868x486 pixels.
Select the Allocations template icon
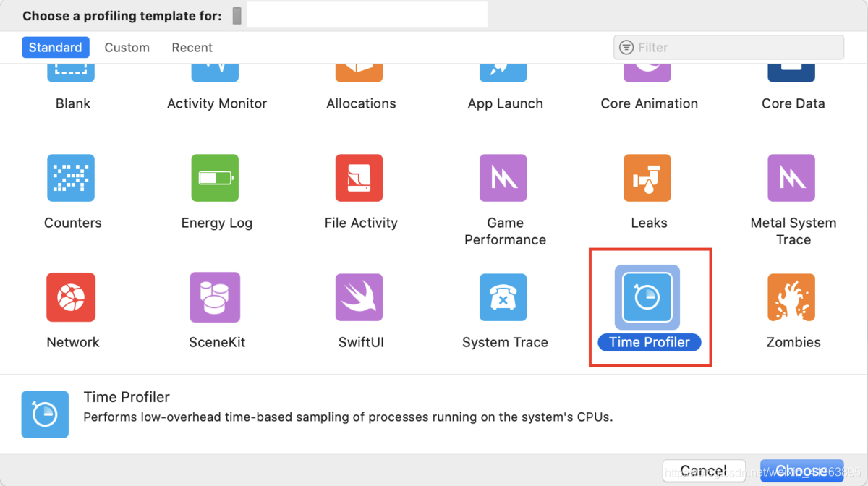click(359, 72)
